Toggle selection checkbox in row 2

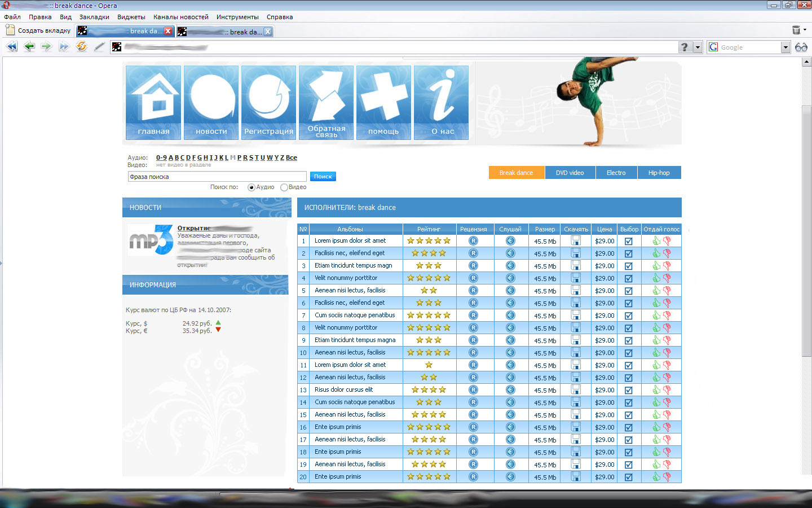pos(629,253)
